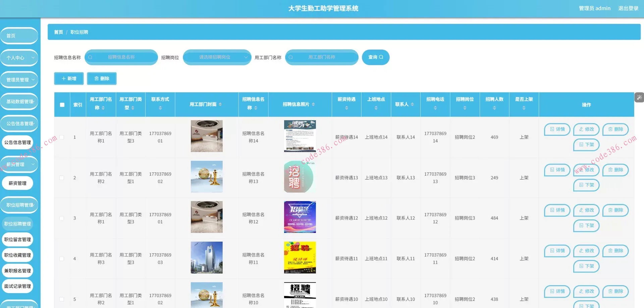Image resolution: width=644 pixels, height=308 pixels.
Task: Sort by 招聘信息照片 column arrows
Action: (x=313, y=104)
